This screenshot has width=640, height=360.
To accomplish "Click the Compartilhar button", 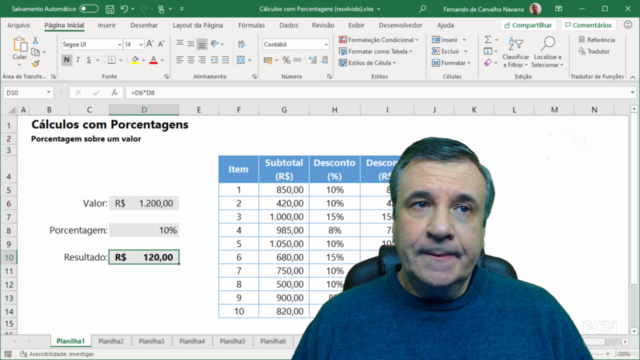I will tap(528, 25).
